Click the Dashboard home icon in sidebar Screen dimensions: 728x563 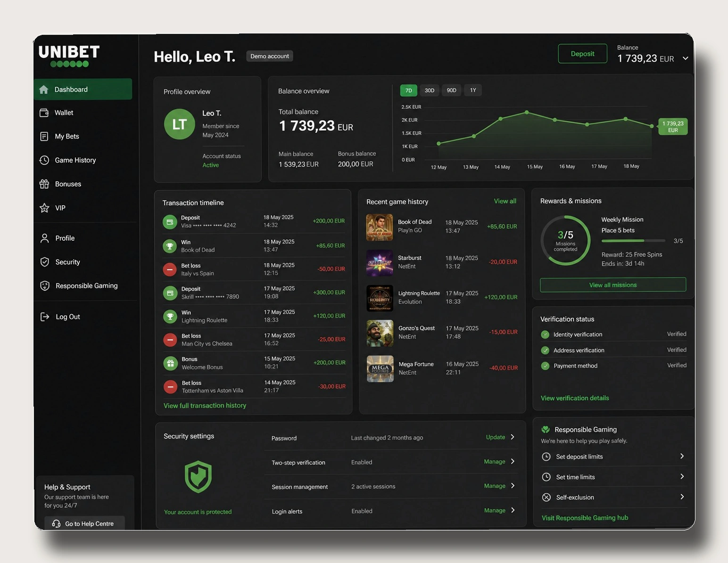pos(44,90)
